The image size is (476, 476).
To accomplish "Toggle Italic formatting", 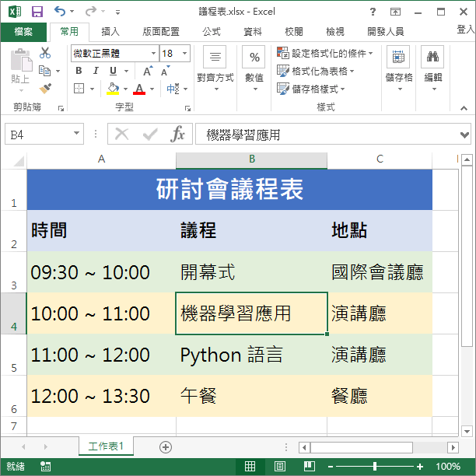I will click(96, 71).
